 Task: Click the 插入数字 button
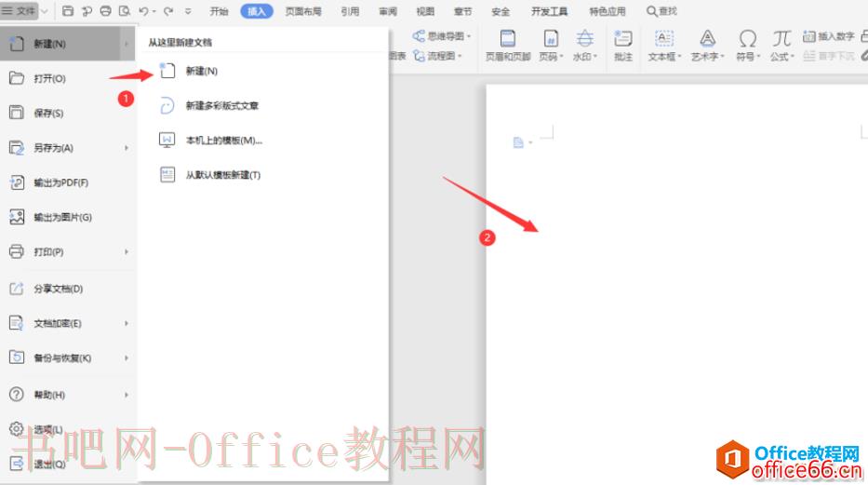(x=829, y=36)
